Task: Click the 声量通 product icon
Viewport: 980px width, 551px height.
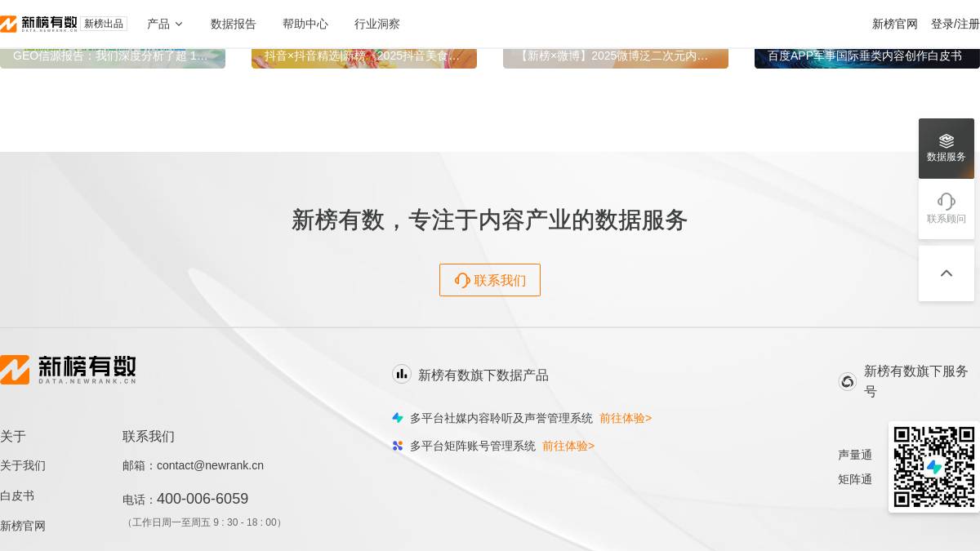Action: tap(398, 418)
